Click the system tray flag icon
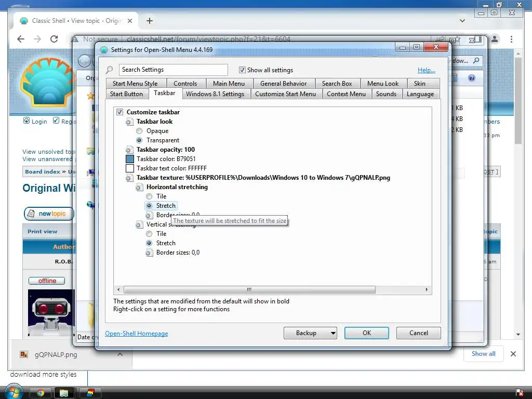The width and height of the screenshot is (532, 399). pos(519,392)
